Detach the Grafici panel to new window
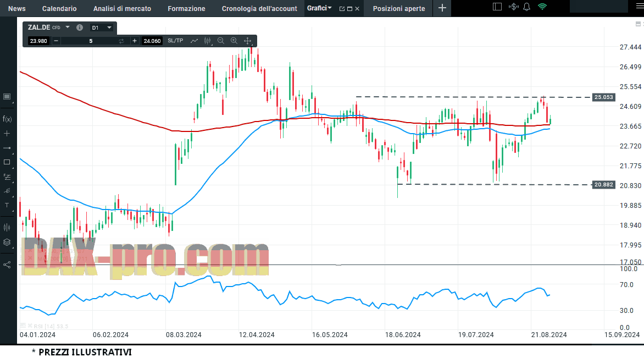644x358 pixels. tap(342, 9)
